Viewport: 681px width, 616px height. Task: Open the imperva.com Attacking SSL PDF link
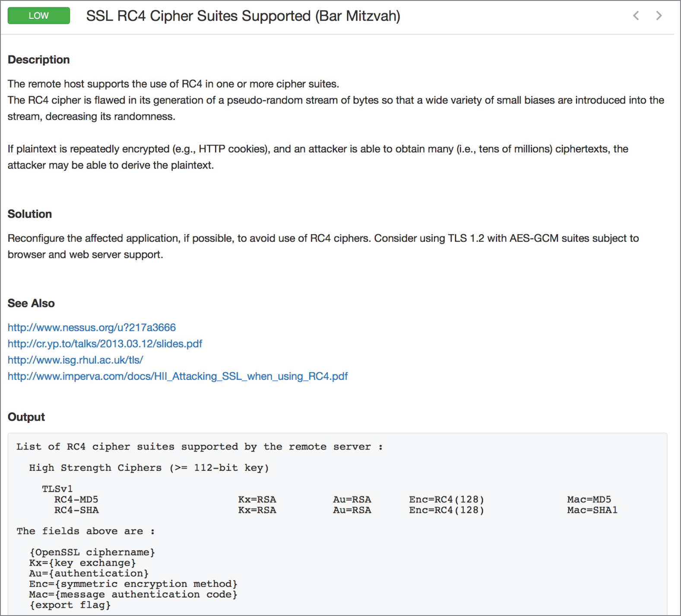coord(177,376)
